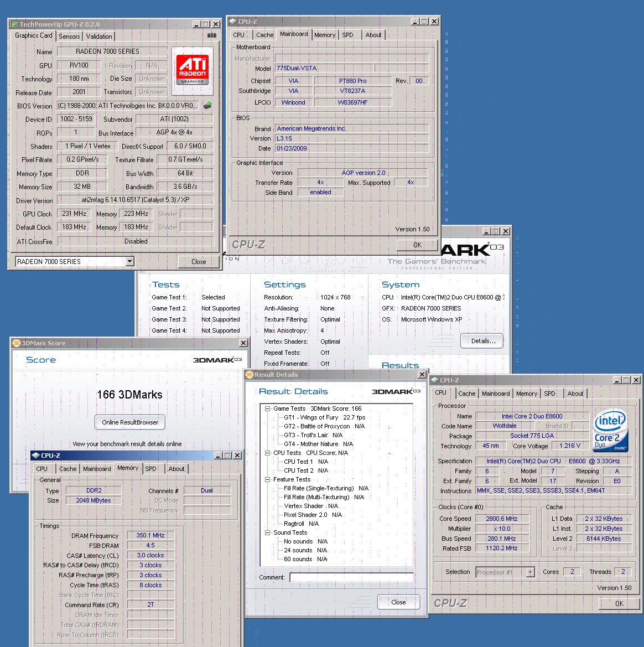The image size is (644, 647).
Task: Click the Pixel Shader 2.0 result row
Action: point(313,515)
